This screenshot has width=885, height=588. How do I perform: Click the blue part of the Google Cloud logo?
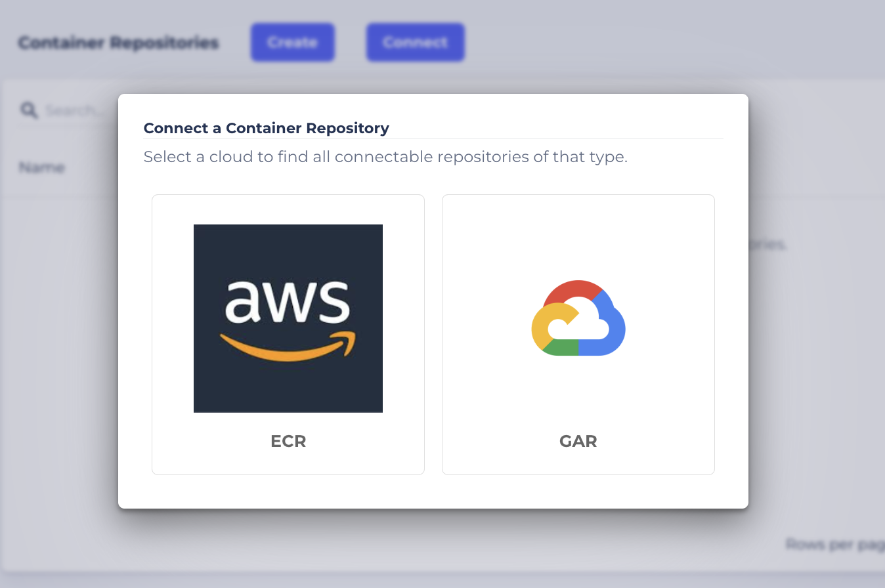[611, 325]
